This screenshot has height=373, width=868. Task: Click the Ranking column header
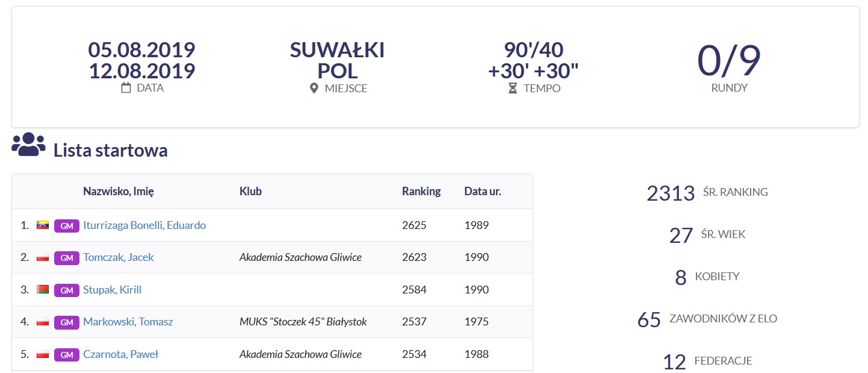(x=421, y=192)
